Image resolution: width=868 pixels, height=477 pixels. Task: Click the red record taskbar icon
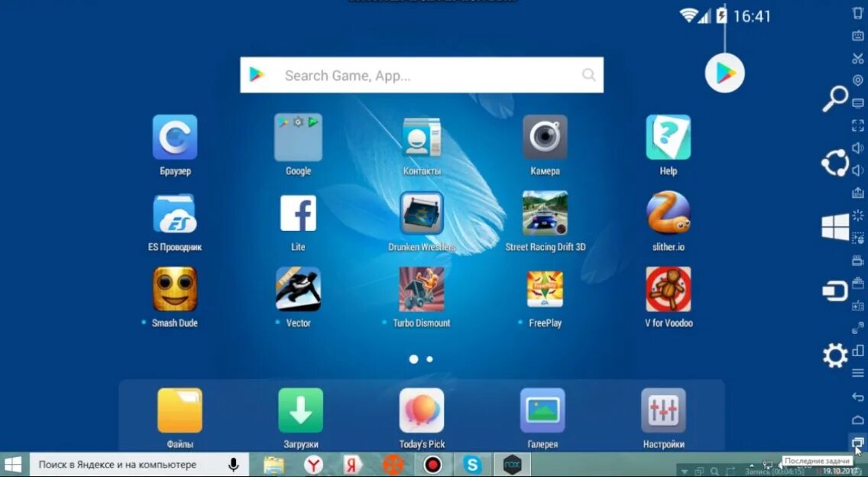(x=433, y=465)
